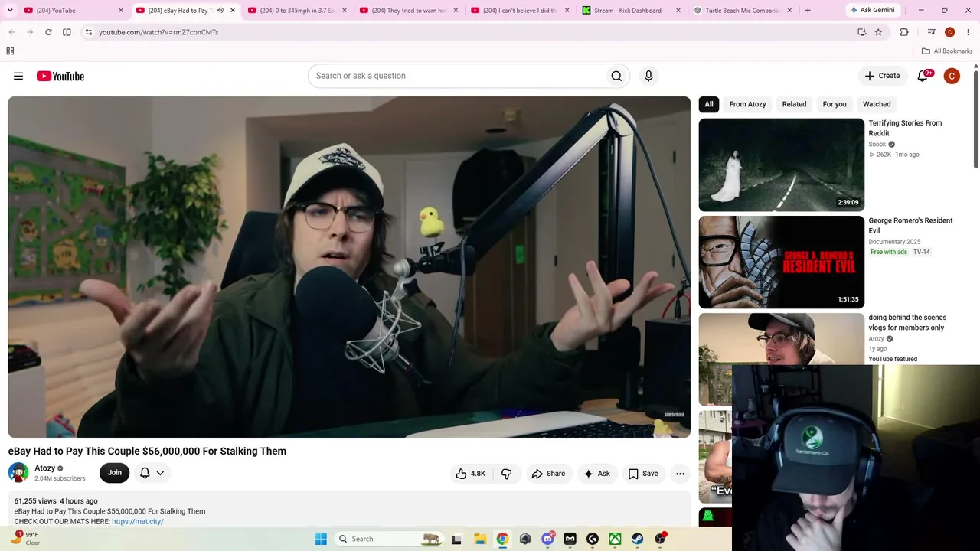Go to YouTube home via logo
This screenshot has height=551, width=980.
coord(60,76)
